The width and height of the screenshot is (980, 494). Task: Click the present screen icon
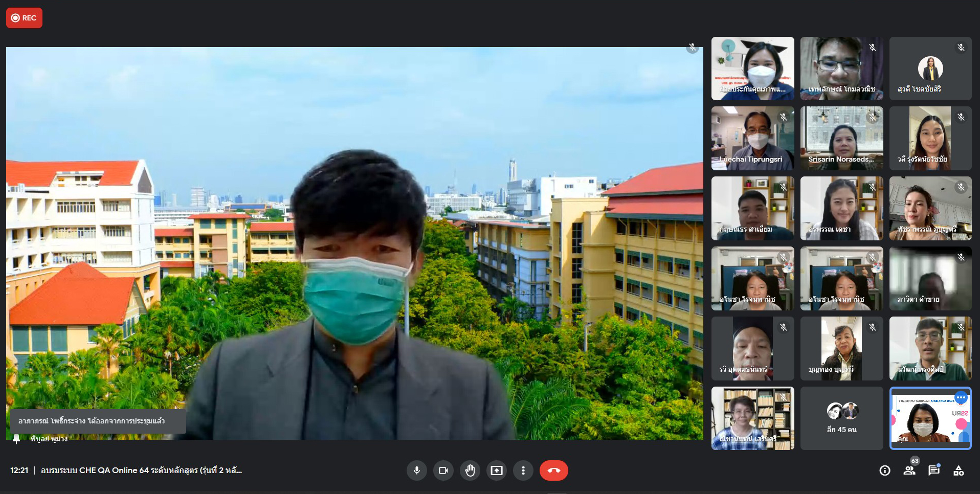pos(497,470)
